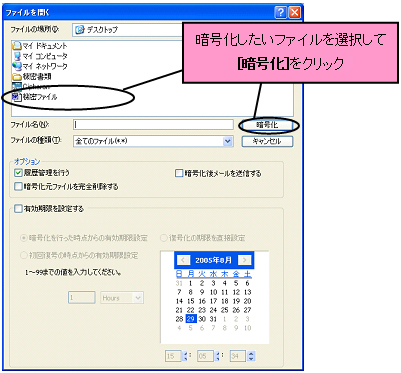401x373 pixels.
Task: Click the minute field spinner arrows
Action: [217, 356]
